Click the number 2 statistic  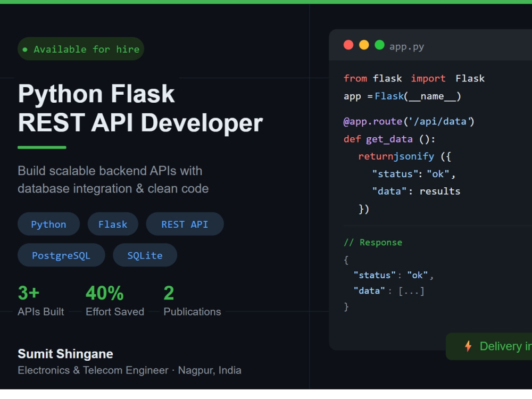169,293
